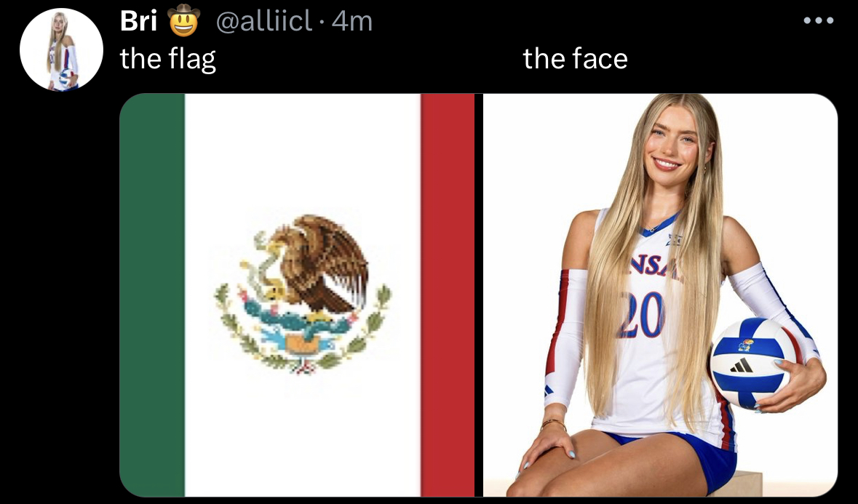The image size is (858, 504).
Task: Open the three-dot more options menu
Action: click(819, 21)
